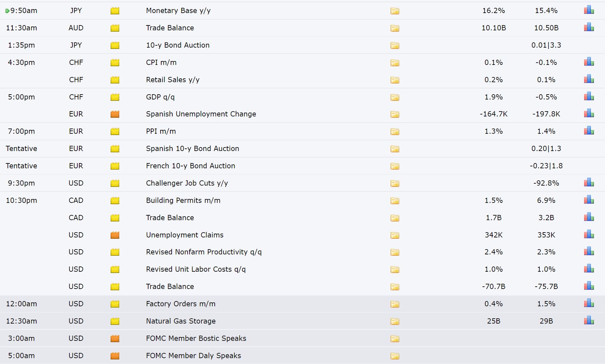
Task: Open detail folder for JPY 10-y Bond Auction
Action: (395, 45)
